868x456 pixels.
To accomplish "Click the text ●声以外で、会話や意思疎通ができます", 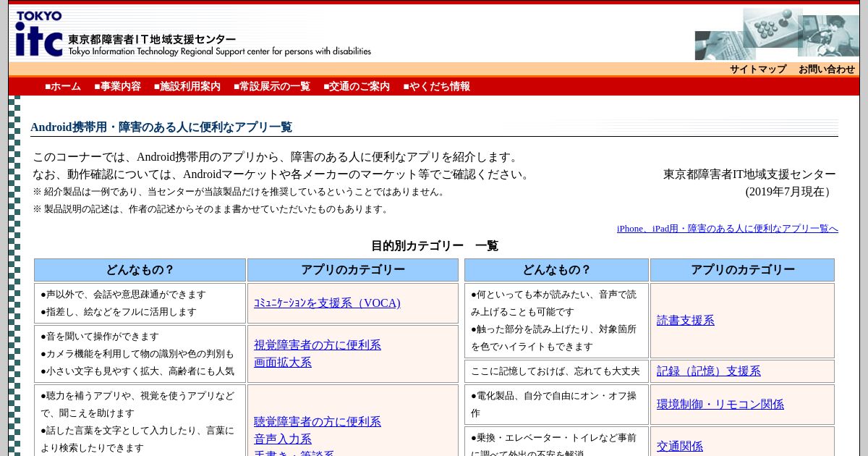I will coord(123,295).
